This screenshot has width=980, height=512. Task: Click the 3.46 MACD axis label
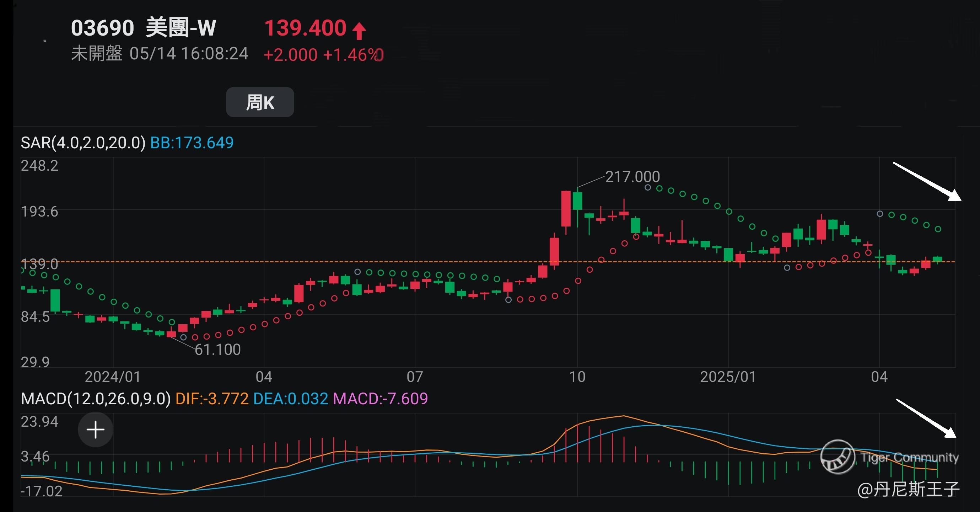pos(35,457)
